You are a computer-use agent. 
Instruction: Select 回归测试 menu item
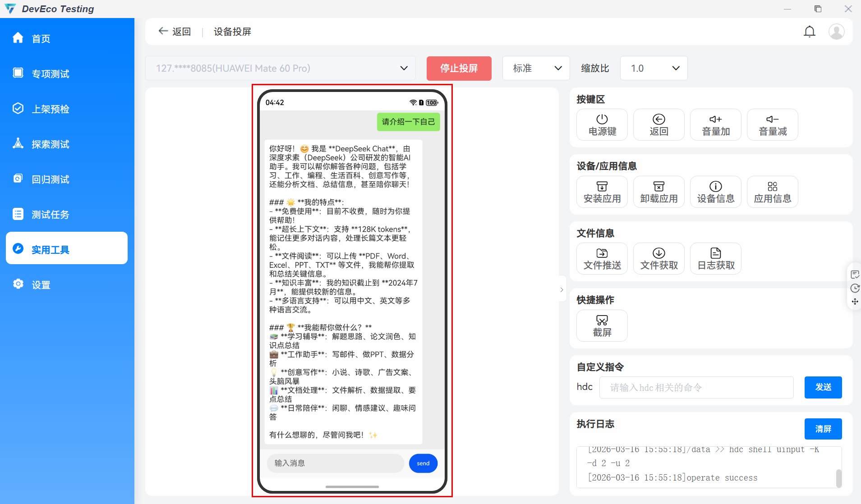pyautogui.click(x=67, y=179)
